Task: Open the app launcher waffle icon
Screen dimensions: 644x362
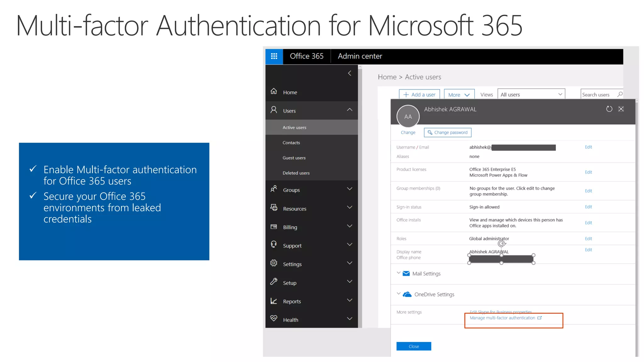Action: coord(274,56)
